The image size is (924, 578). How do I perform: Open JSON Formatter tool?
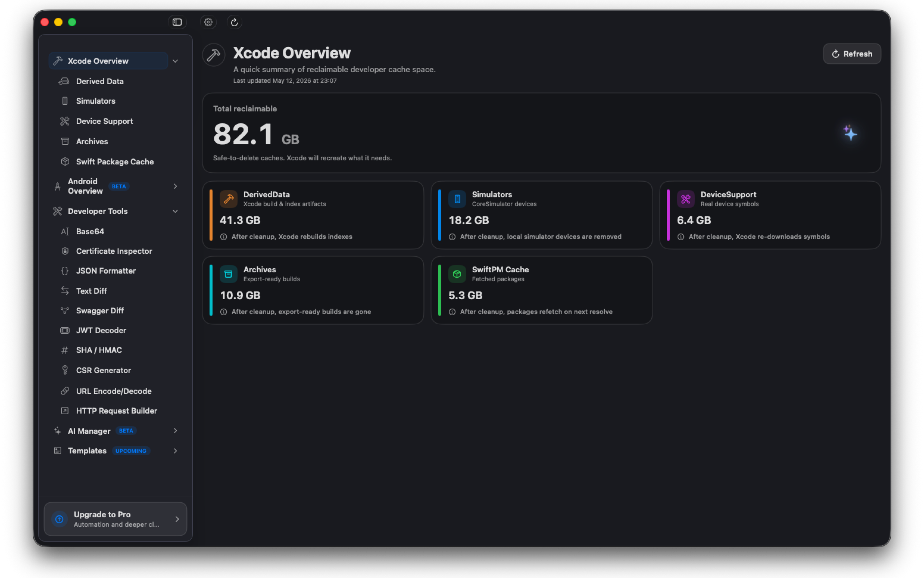(x=106, y=271)
